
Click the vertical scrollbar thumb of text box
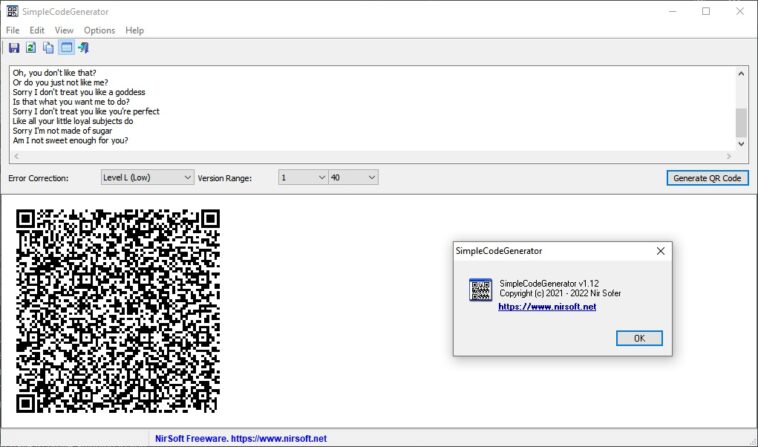tap(741, 123)
